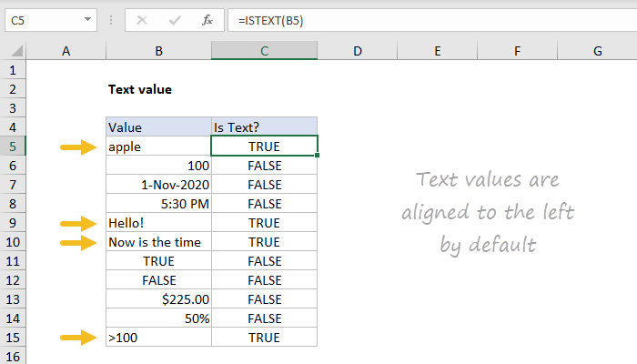This screenshot has width=637, height=364.
Task: Select column D header
Action: (x=357, y=51)
